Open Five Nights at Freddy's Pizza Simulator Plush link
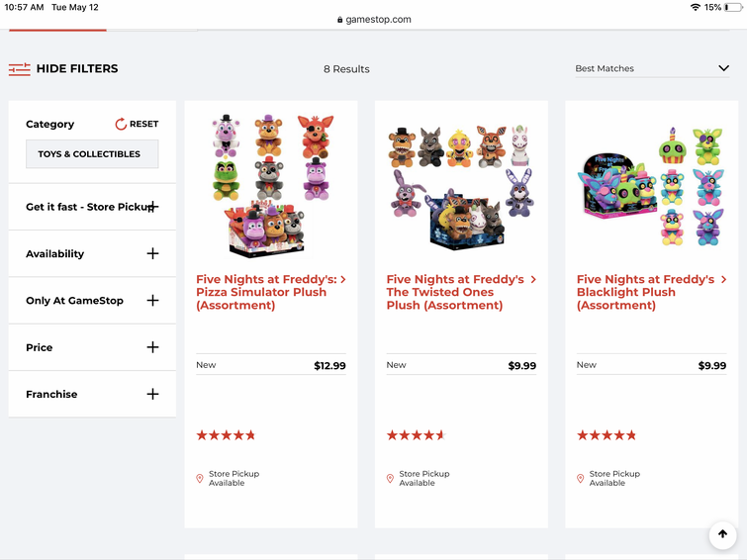The height and width of the screenshot is (560, 747). coord(265,293)
